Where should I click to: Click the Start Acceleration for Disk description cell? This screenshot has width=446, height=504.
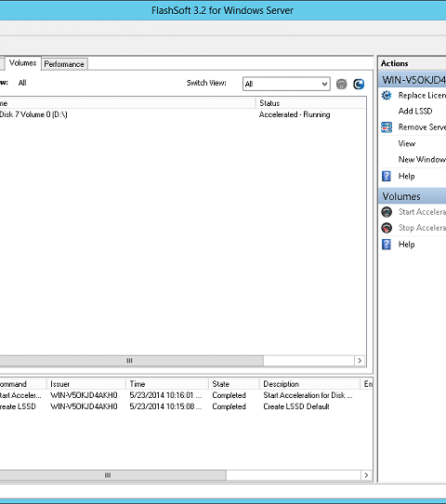308,395
